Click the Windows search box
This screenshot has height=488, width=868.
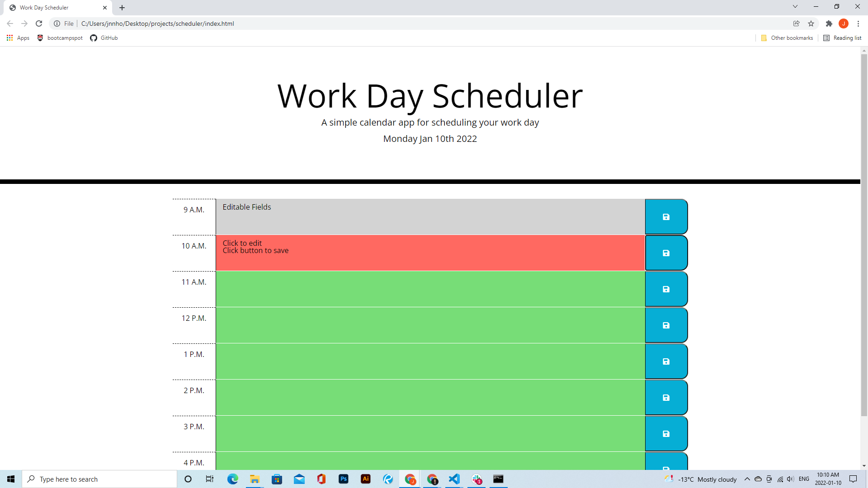99,479
